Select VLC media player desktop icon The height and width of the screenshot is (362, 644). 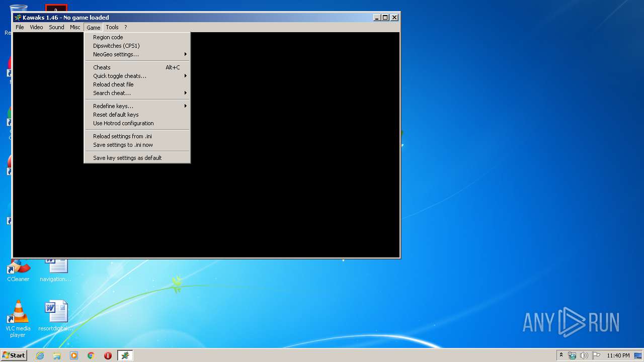[x=18, y=319]
